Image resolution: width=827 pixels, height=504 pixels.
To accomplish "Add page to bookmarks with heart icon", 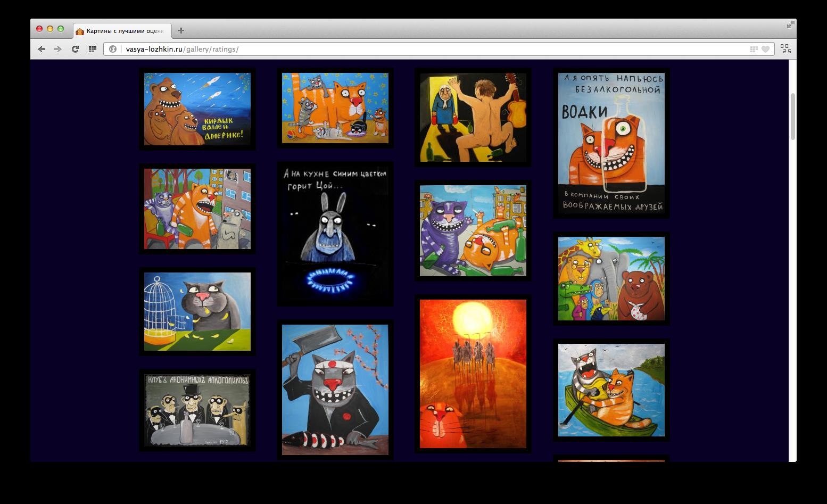I will tap(765, 49).
